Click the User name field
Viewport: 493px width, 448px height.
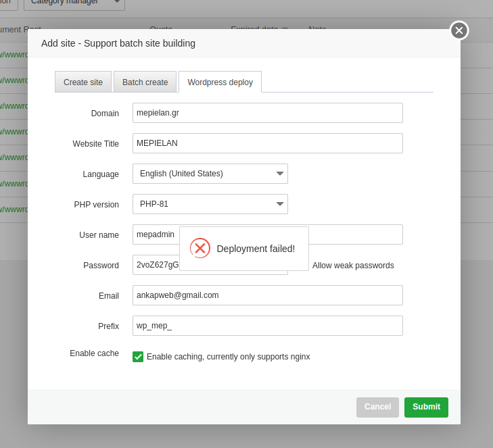click(x=155, y=234)
